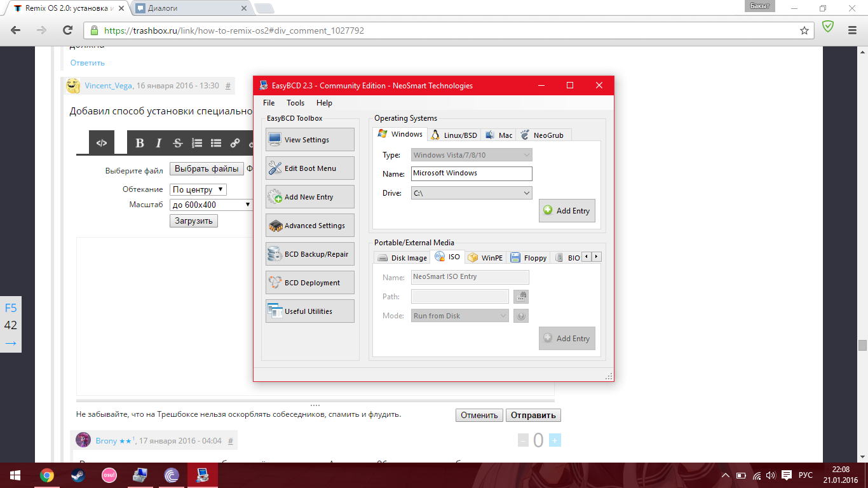Switch to the WinPE tab
The width and height of the screenshot is (868, 488).
(485, 257)
